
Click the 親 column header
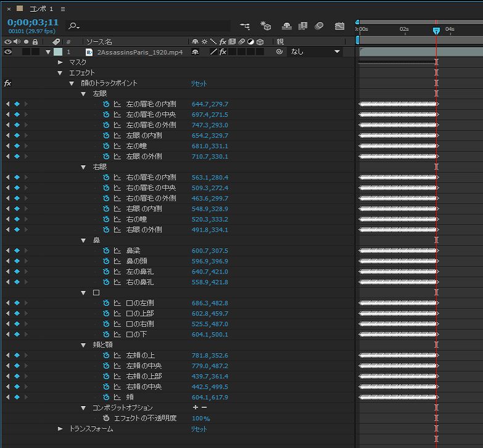(x=280, y=41)
